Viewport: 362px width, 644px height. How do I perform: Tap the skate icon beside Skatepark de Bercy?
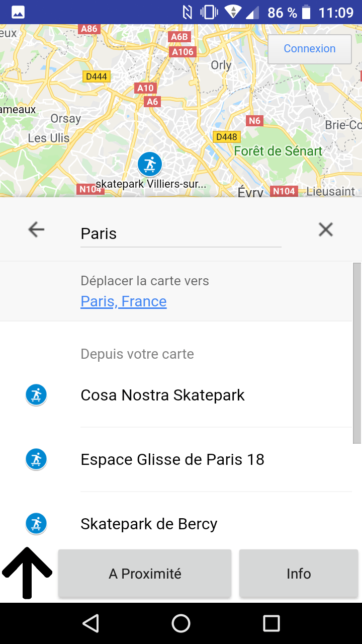[36, 524]
